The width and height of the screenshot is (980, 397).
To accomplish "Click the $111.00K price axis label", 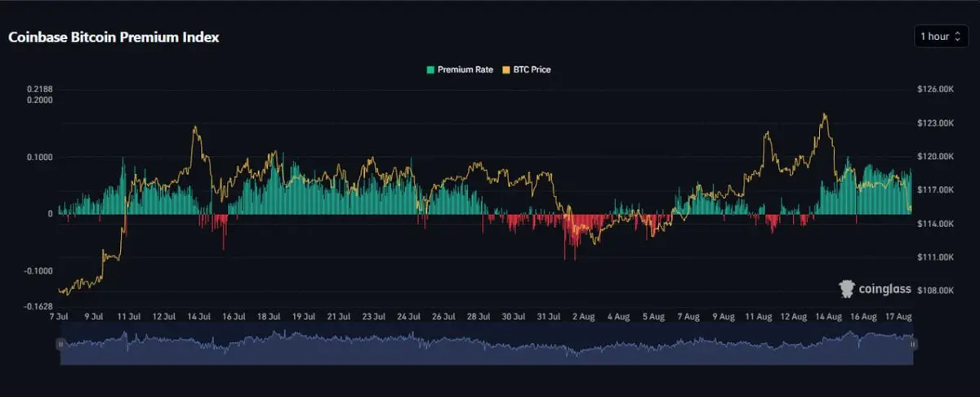I will click(x=935, y=257).
